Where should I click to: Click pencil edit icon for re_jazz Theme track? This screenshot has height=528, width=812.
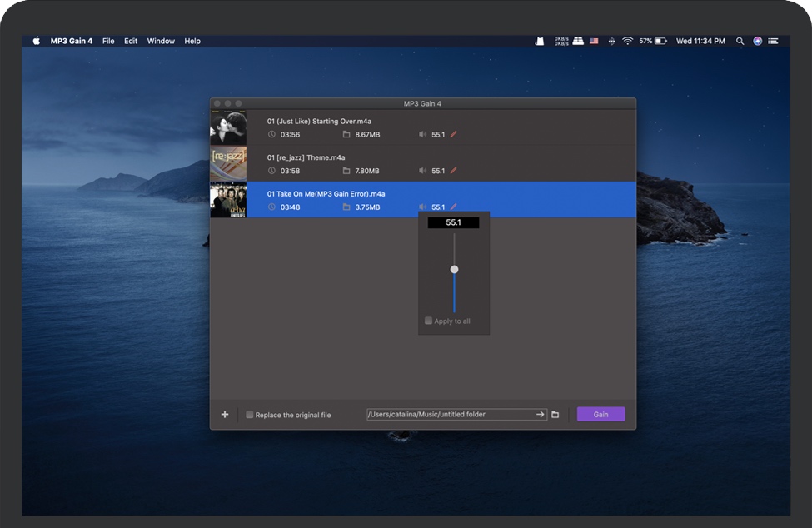pyautogui.click(x=454, y=171)
